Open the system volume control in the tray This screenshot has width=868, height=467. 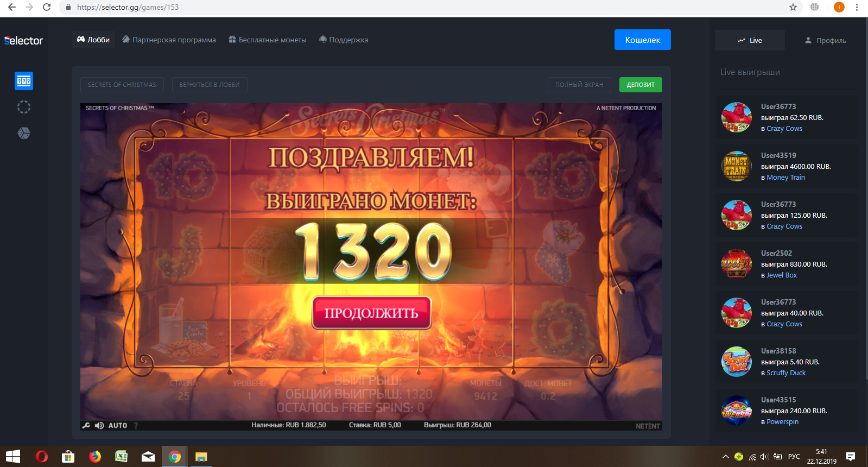pos(764,457)
